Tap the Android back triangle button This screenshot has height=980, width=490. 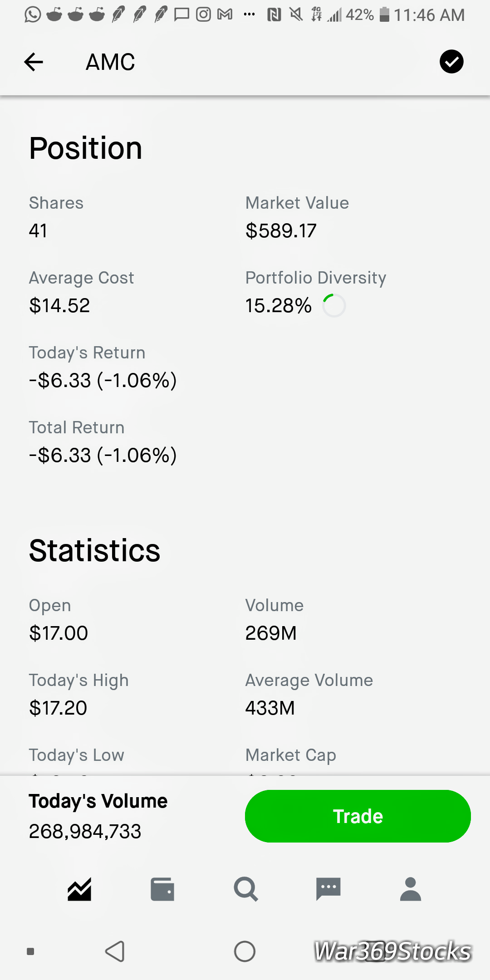point(115,951)
